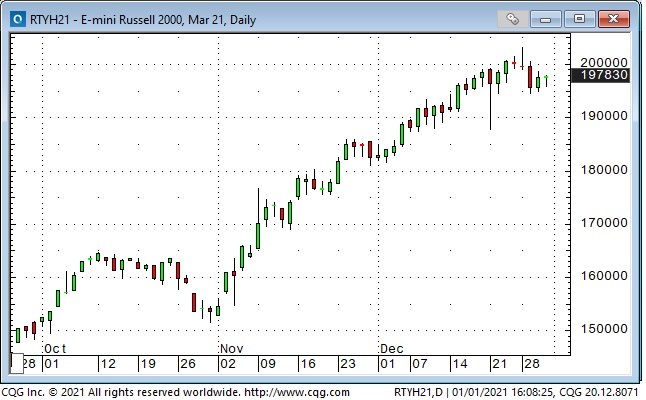The image size is (646, 400).
Task: Click the 150000 price axis label
Action: pyautogui.click(x=604, y=329)
